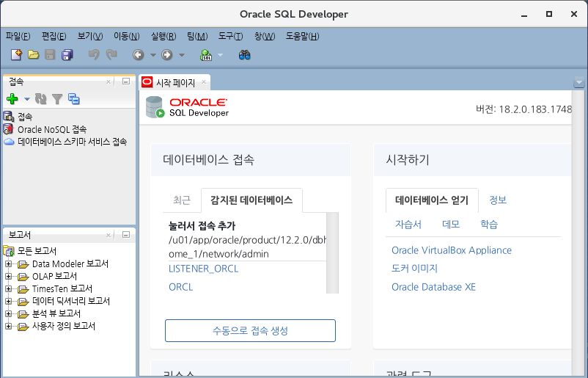Open Oracle VirtualBox Appliance link

(x=452, y=250)
